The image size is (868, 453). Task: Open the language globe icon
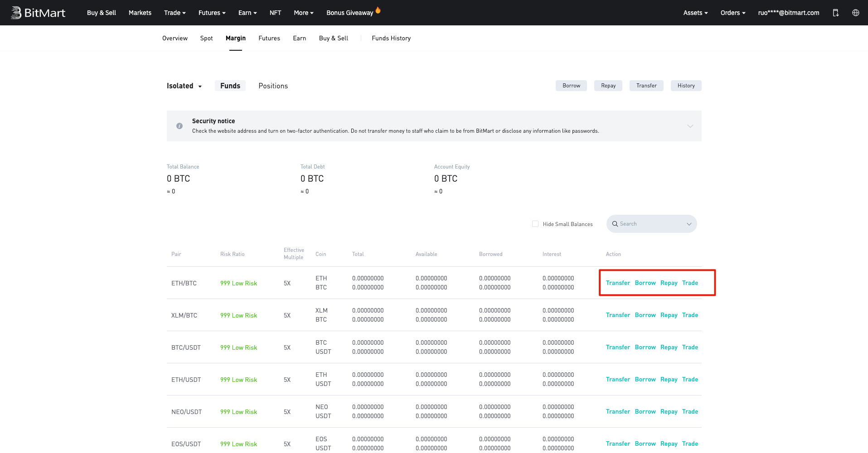coord(856,13)
